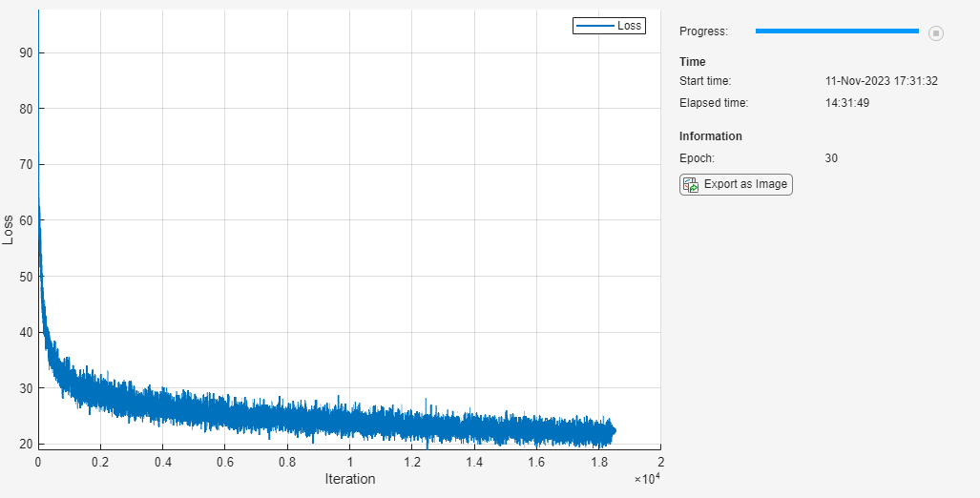Click the Elapsed time: label

click(x=714, y=103)
